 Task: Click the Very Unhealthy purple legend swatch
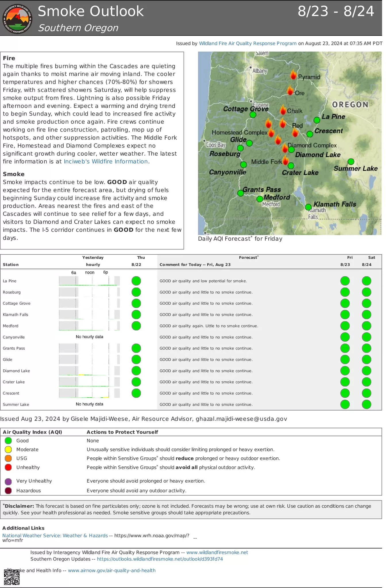tap(8, 481)
